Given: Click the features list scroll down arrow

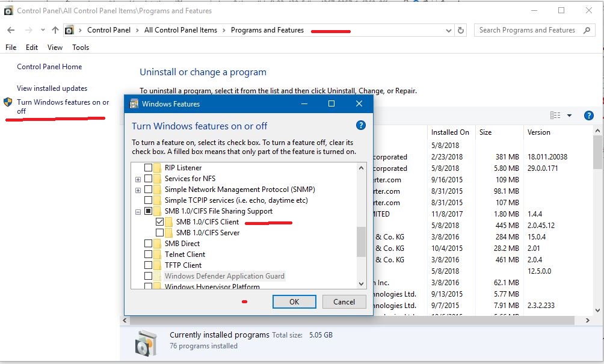Looking at the screenshot, I should pos(361,283).
